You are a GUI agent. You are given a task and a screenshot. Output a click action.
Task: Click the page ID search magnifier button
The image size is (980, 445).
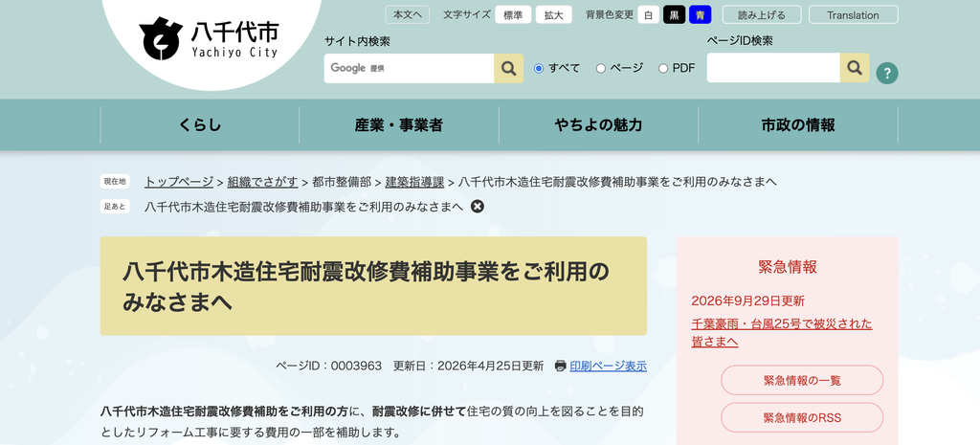point(855,68)
